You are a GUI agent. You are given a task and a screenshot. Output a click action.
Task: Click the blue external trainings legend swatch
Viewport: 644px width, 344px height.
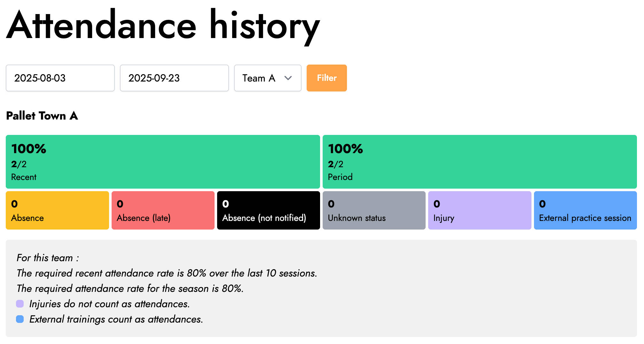click(20, 319)
